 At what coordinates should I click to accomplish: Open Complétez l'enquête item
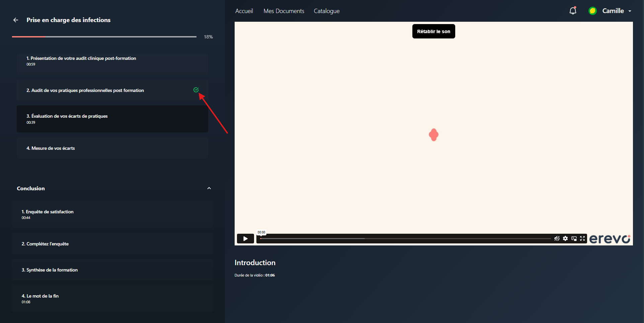tap(112, 244)
